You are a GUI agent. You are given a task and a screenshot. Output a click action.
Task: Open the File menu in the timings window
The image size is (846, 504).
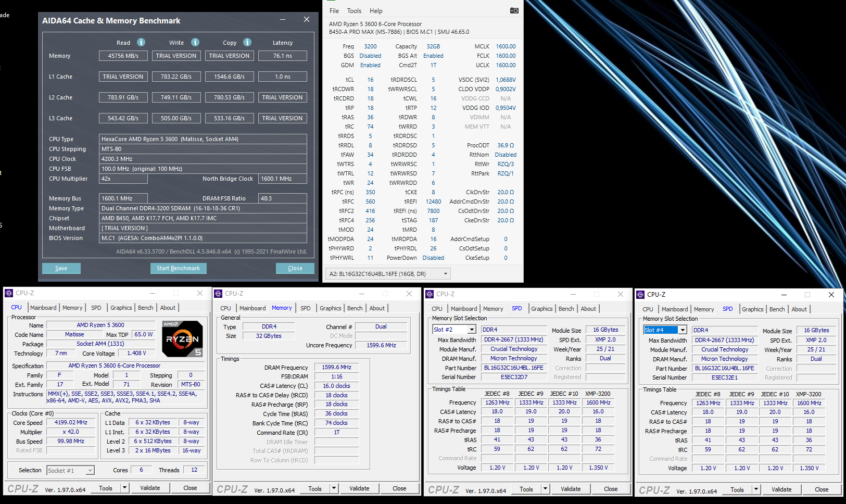[x=334, y=11]
